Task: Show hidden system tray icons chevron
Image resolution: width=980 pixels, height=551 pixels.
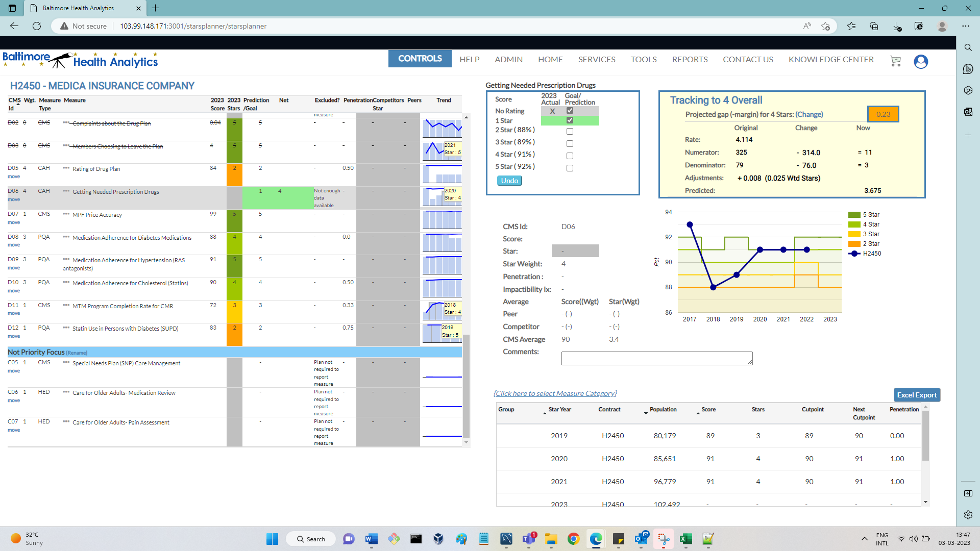Action: click(x=864, y=539)
